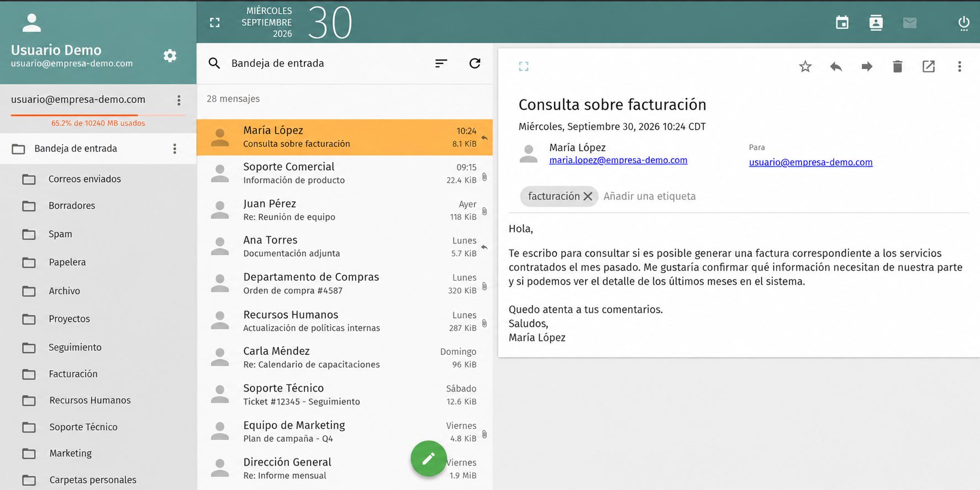980x490 pixels.
Task: Open message from Soporte Comercial
Action: click(345, 173)
